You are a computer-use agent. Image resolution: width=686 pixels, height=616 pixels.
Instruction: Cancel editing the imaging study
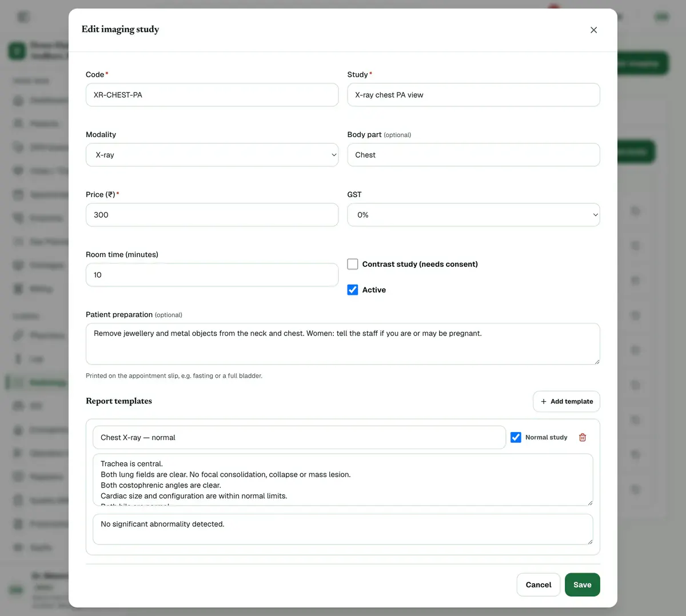coord(539,585)
